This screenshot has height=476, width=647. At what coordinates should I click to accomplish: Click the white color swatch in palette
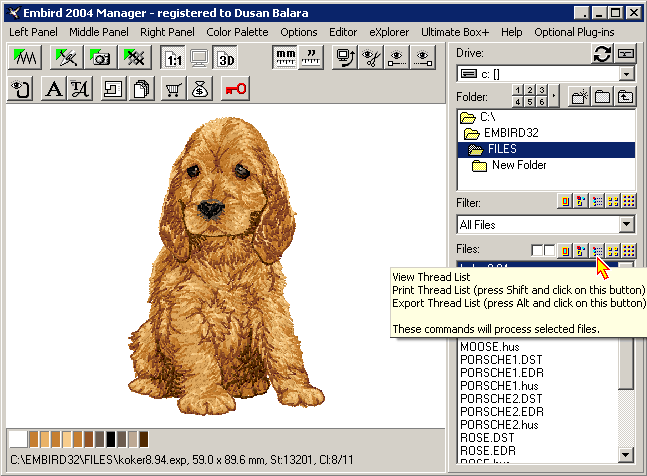18,439
